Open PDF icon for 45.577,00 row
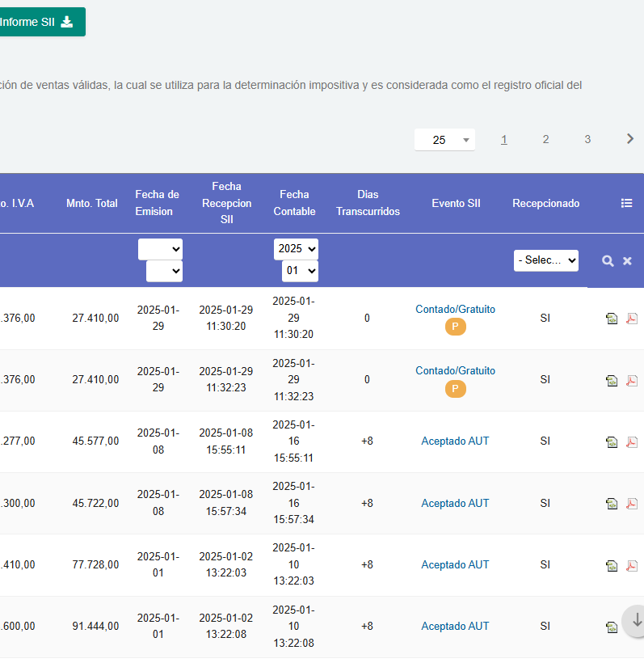 coord(632,442)
